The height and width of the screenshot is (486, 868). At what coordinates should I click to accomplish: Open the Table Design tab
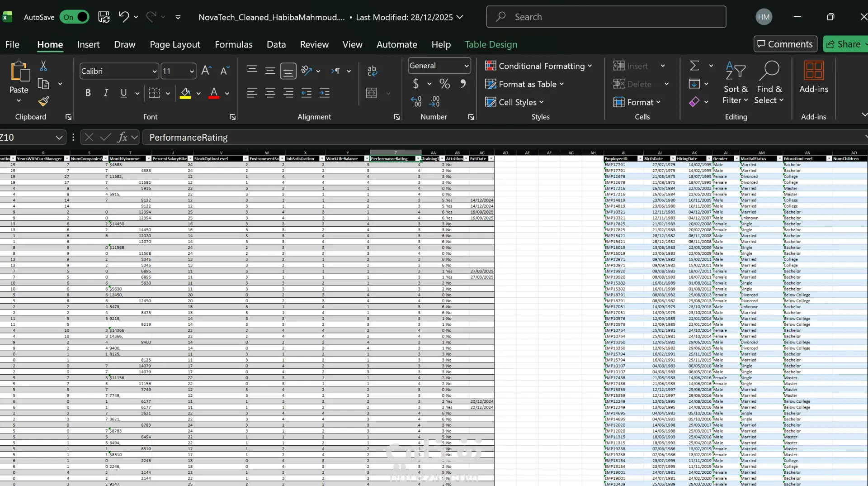tap(491, 44)
